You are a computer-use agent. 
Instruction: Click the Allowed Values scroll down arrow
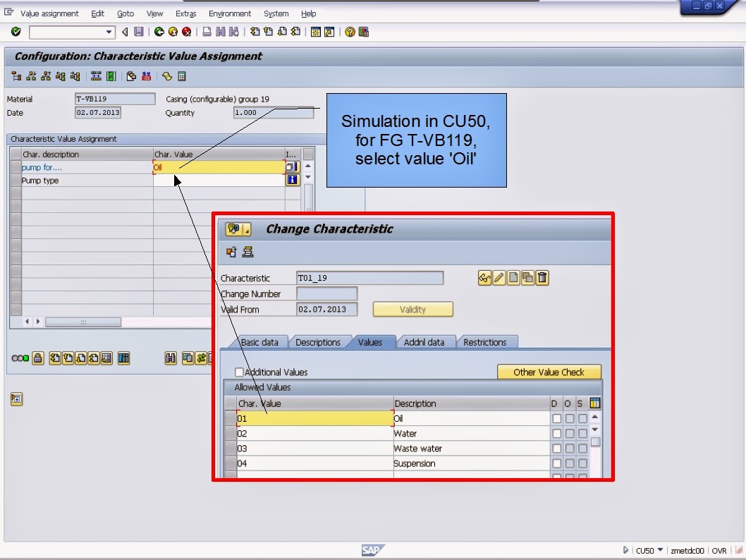(x=594, y=430)
